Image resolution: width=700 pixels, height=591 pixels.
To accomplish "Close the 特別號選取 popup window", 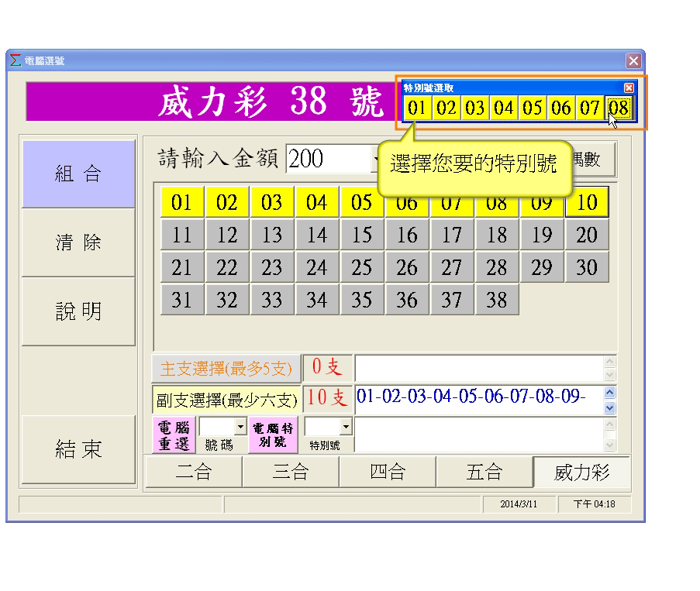I will [629, 88].
